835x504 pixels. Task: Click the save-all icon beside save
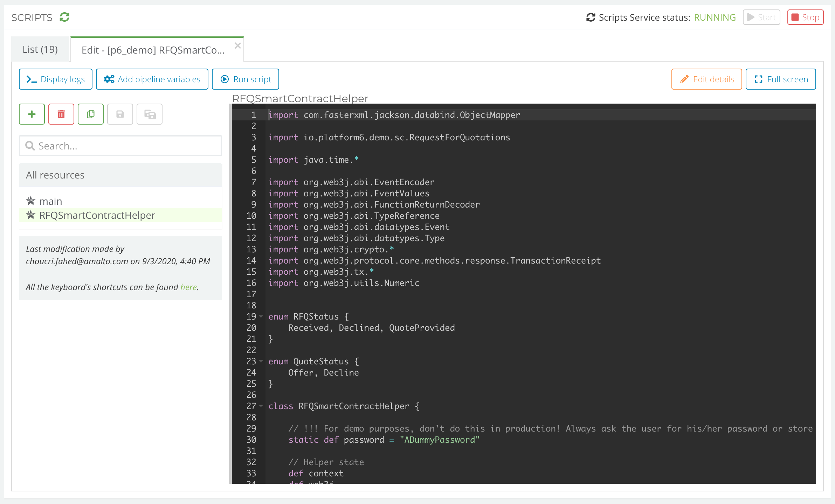149,114
